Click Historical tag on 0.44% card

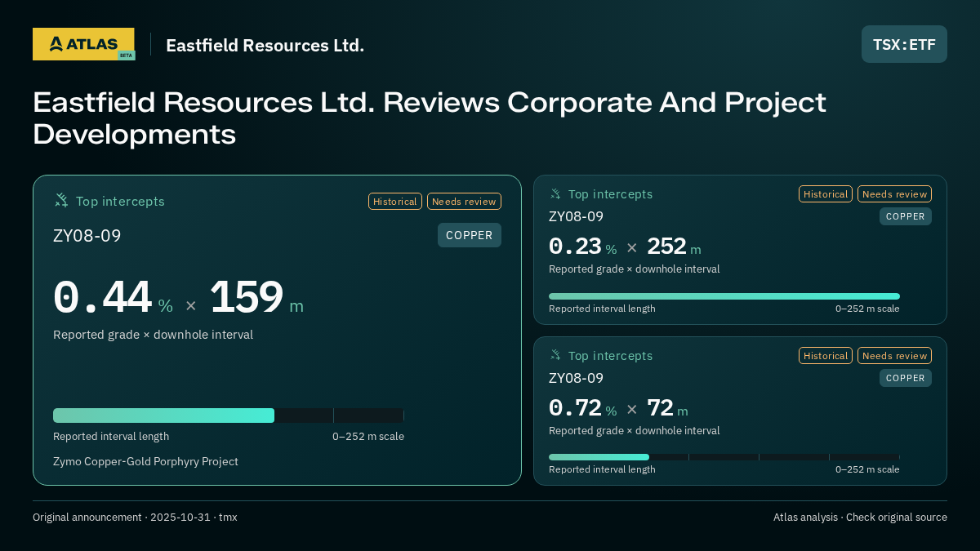click(x=395, y=201)
